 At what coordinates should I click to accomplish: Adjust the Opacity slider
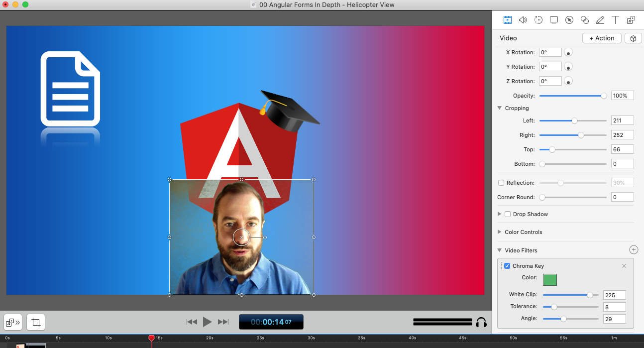573,96
